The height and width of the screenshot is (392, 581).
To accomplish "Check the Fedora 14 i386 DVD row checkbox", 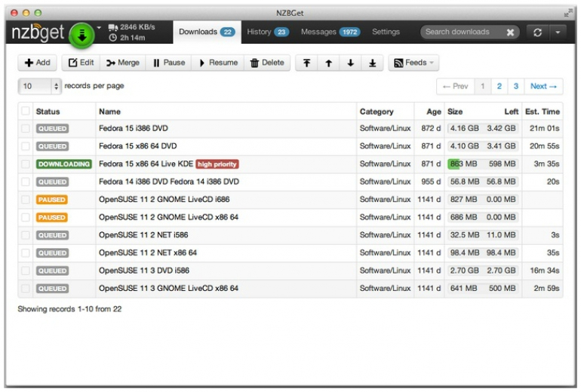I will point(26,182).
